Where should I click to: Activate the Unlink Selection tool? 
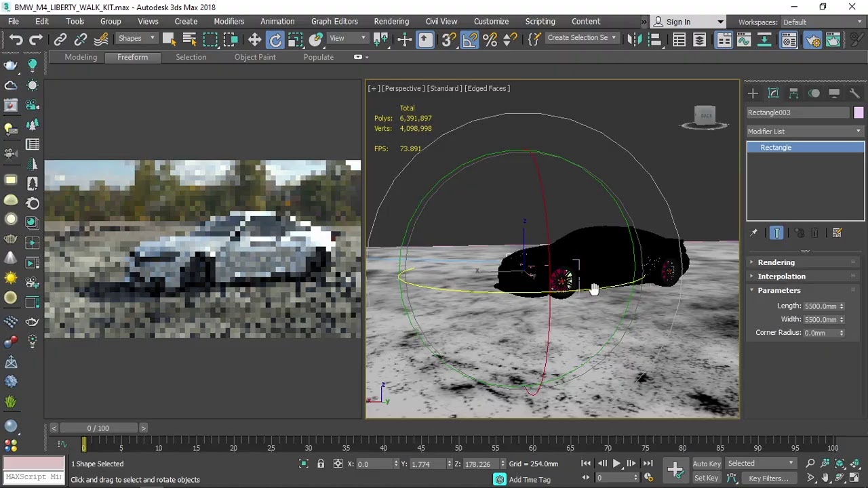[x=81, y=40]
